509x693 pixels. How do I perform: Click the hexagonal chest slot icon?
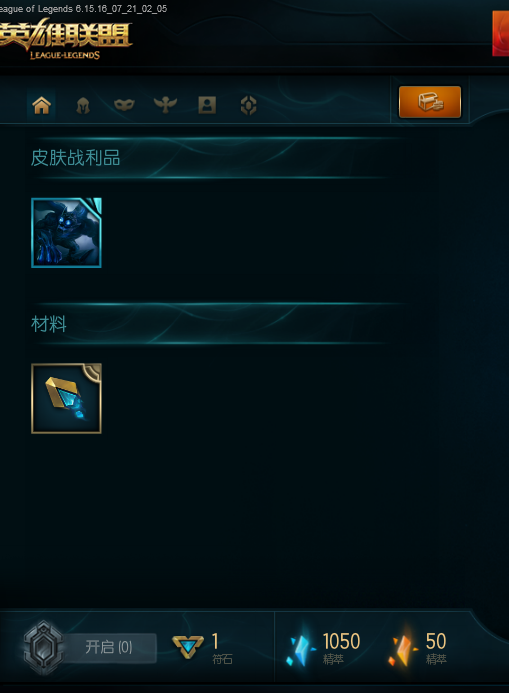point(43,648)
